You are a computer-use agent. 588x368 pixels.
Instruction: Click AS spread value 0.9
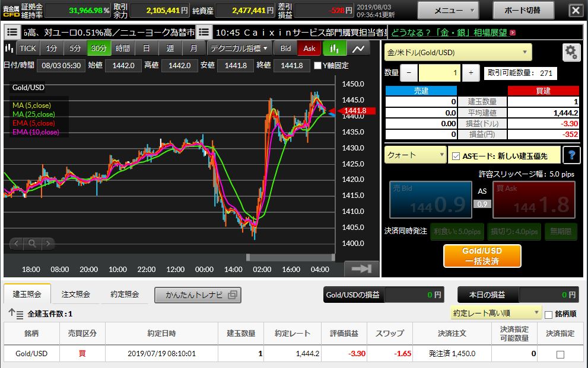pos(482,204)
